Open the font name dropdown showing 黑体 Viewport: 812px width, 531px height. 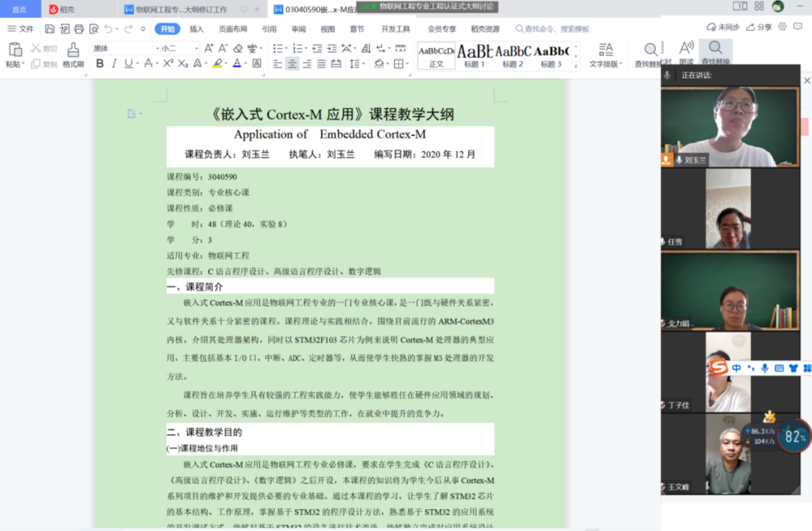click(x=125, y=48)
